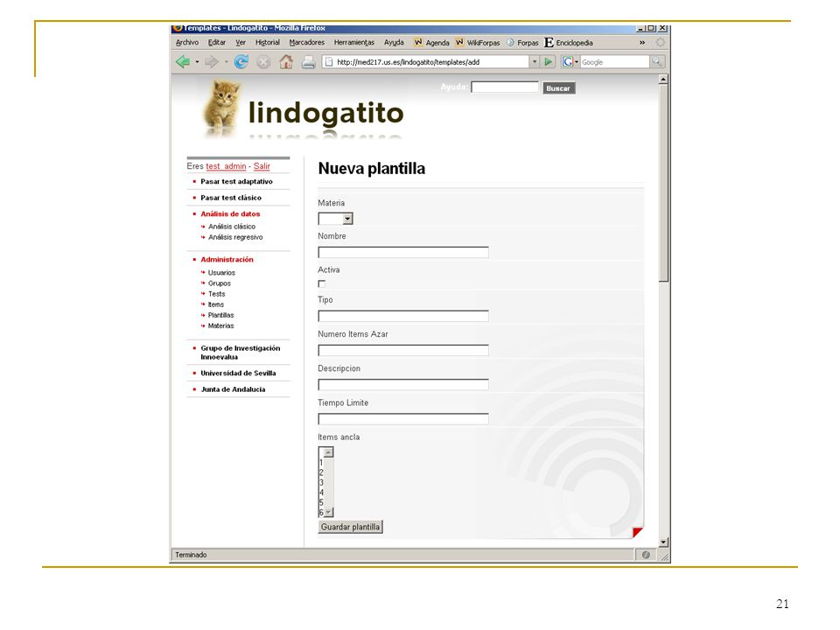Open Grupos in Administración
Screen dimensions: 840x630
pos(219,283)
